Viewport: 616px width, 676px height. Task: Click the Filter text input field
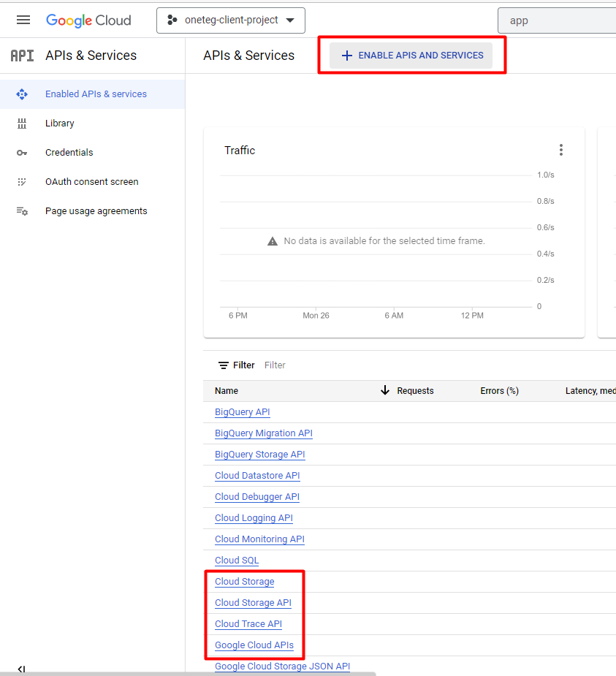365,365
